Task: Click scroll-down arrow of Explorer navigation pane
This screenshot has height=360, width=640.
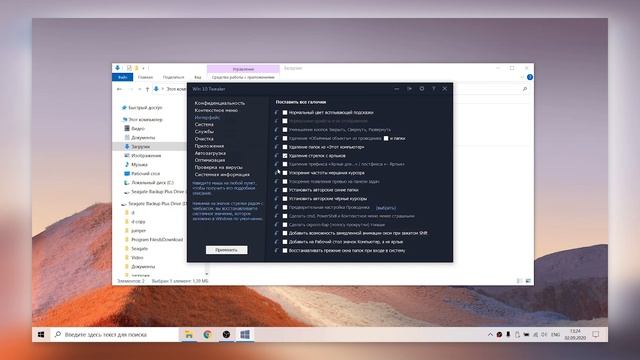Action: 207,274
